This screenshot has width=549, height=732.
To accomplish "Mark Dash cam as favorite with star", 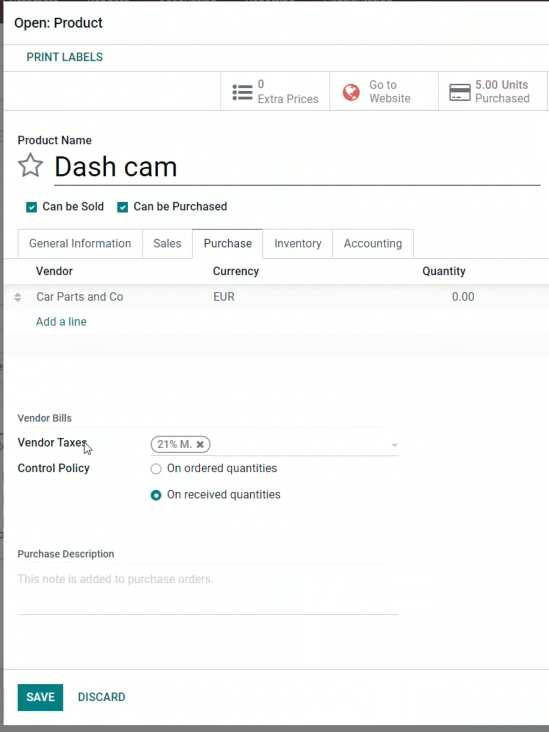I will coord(30,165).
